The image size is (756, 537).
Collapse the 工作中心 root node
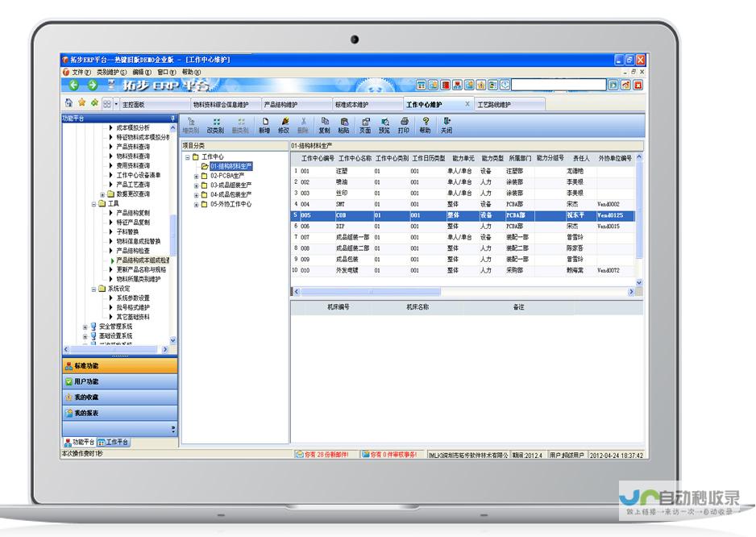click(x=188, y=157)
